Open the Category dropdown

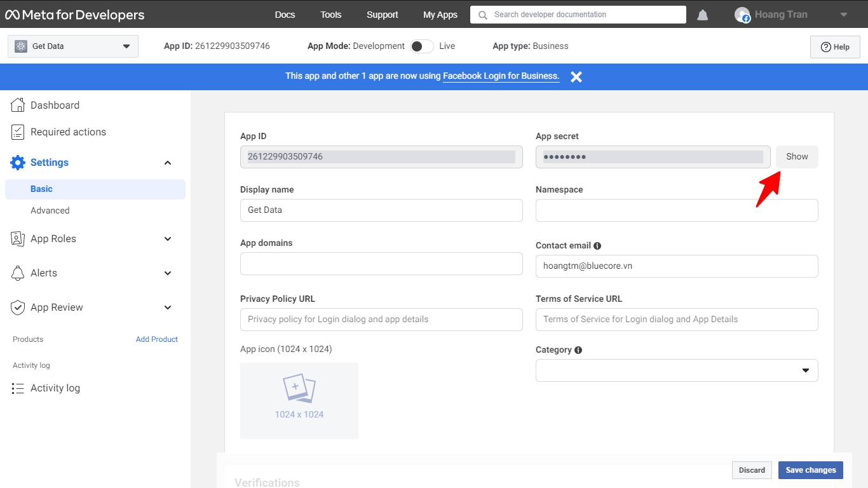[x=677, y=370]
